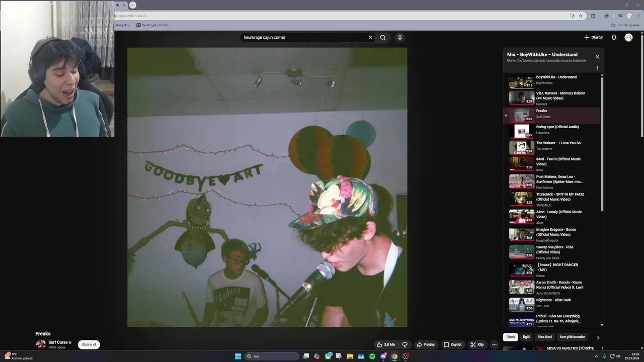Play ThxSoMch SPIT IN MY FACE! item
644x362 pixels.
pyautogui.click(x=552, y=199)
